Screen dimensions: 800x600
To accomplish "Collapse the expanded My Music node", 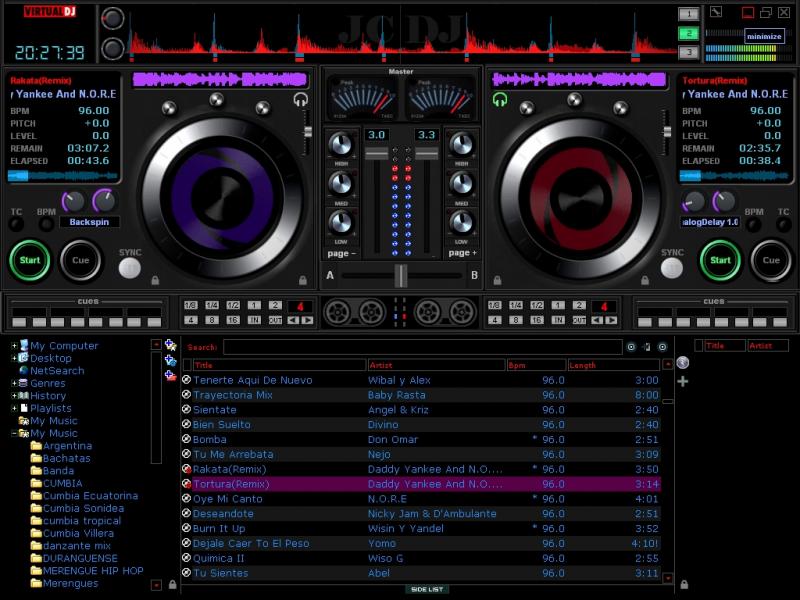I will (x=14, y=433).
